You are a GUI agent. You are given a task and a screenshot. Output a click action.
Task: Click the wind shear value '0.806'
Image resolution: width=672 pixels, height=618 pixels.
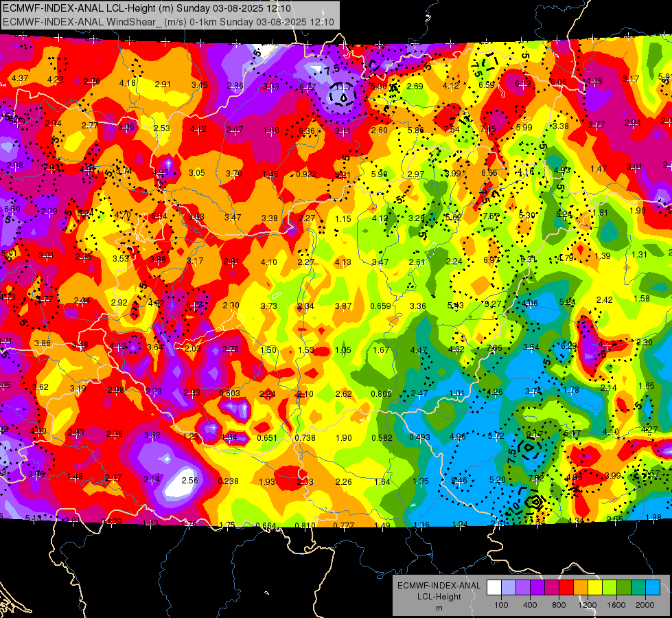point(381,393)
